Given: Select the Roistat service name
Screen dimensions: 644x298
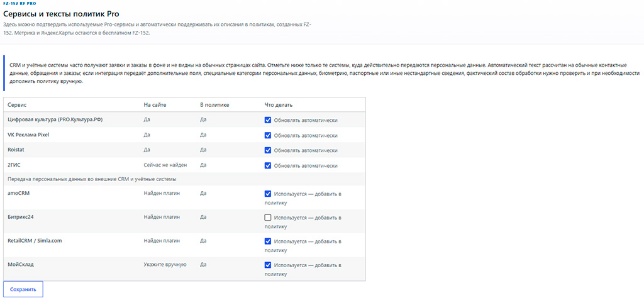Looking at the screenshot, I should pyautogui.click(x=16, y=150).
